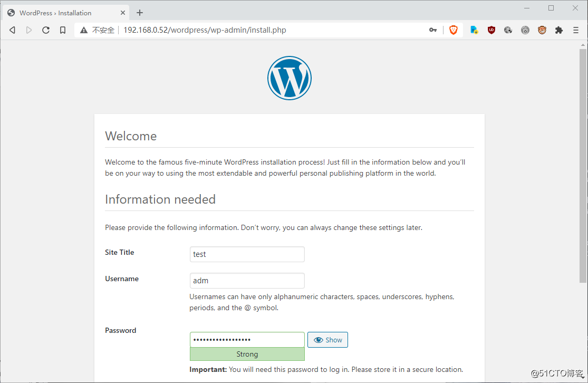Viewport: 588px width, 383px height.
Task: Select the WordPress › Installation tab
Action: [x=65, y=13]
